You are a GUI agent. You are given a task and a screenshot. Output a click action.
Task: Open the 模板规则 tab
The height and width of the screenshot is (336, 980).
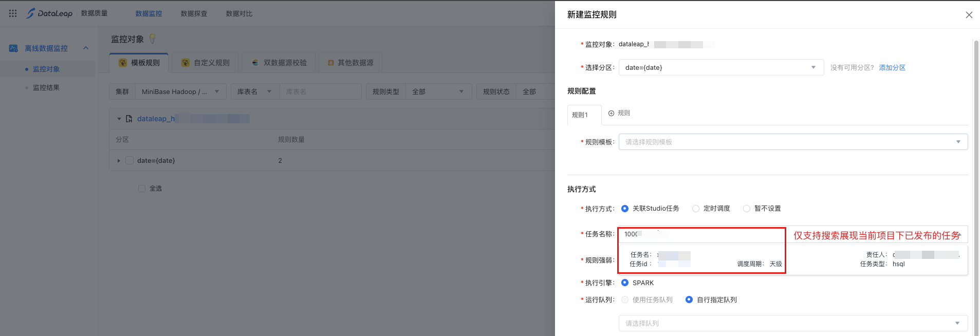139,63
